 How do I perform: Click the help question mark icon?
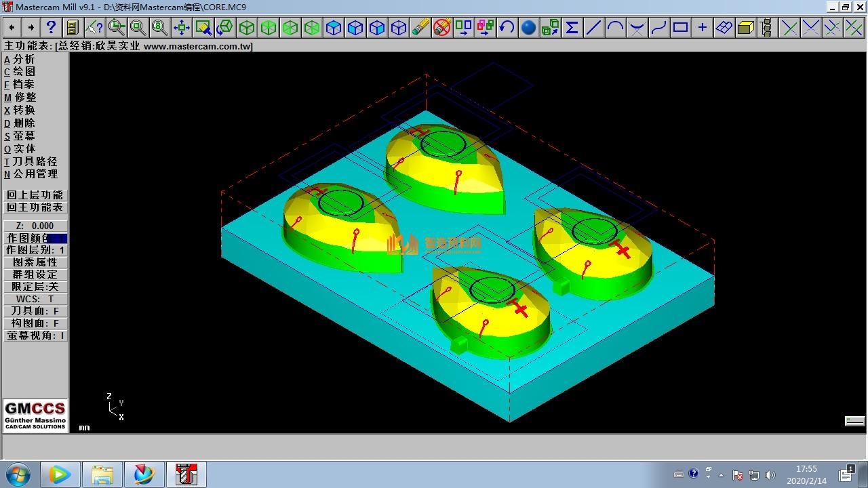point(51,28)
